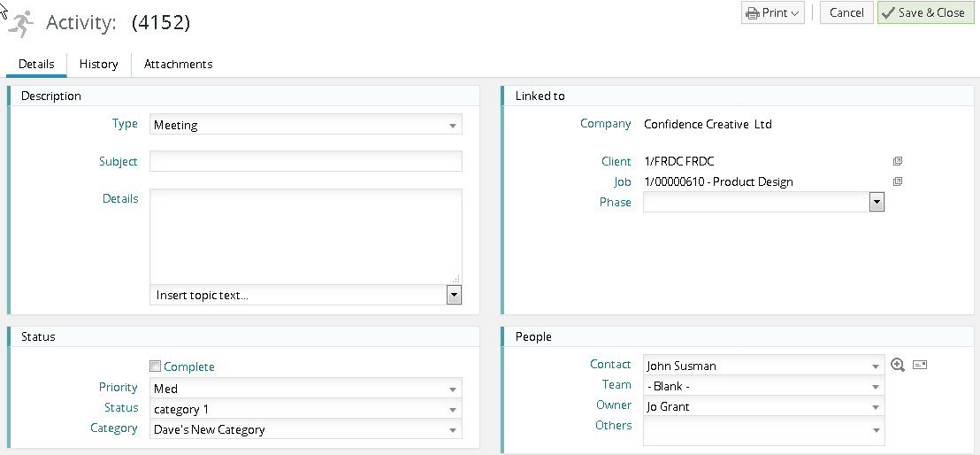Open the Job record popup icon
This screenshot has height=455, width=980.
click(x=897, y=181)
